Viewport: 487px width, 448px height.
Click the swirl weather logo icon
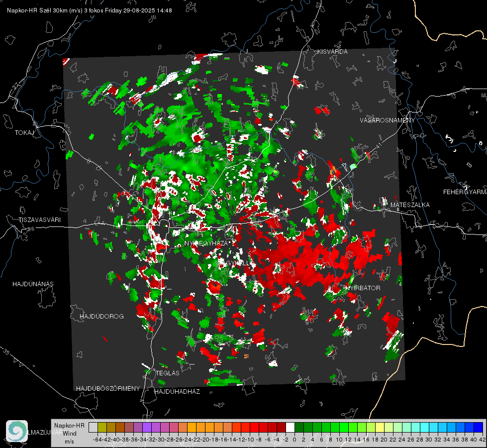(x=17, y=431)
